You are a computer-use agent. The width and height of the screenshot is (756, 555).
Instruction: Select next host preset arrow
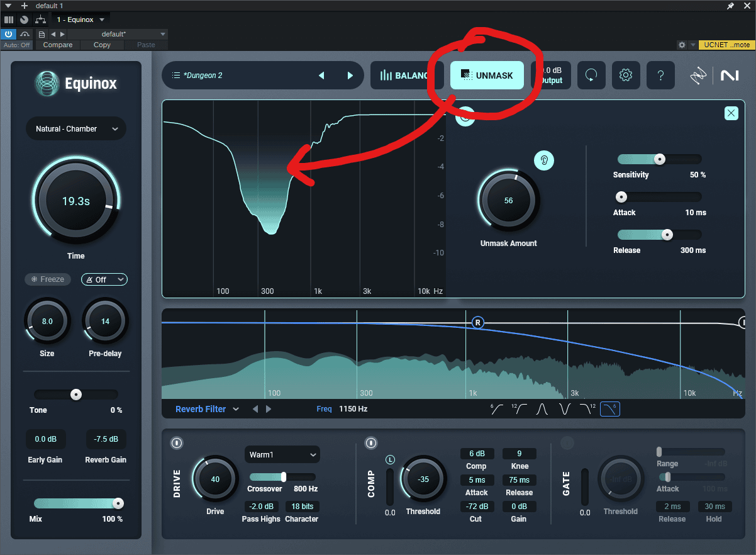61,34
